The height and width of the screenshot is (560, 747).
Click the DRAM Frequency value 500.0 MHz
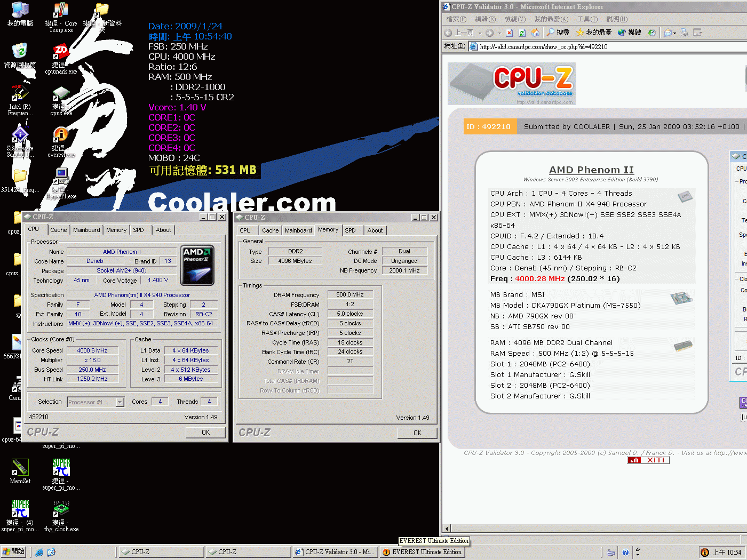[350, 294]
